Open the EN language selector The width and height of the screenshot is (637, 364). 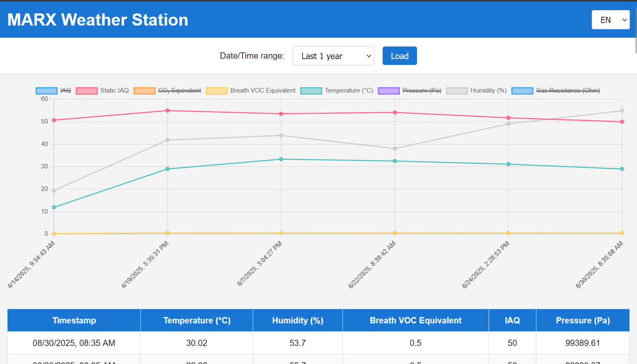point(611,20)
